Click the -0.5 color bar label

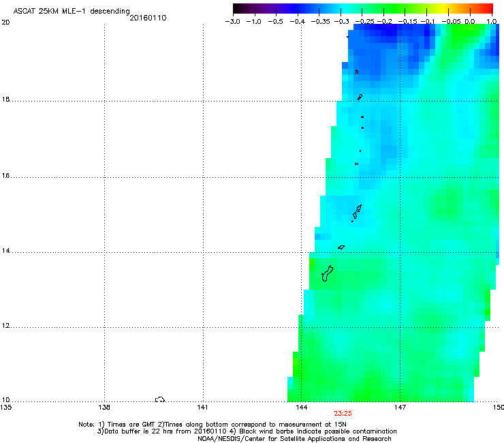[x=275, y=22]
